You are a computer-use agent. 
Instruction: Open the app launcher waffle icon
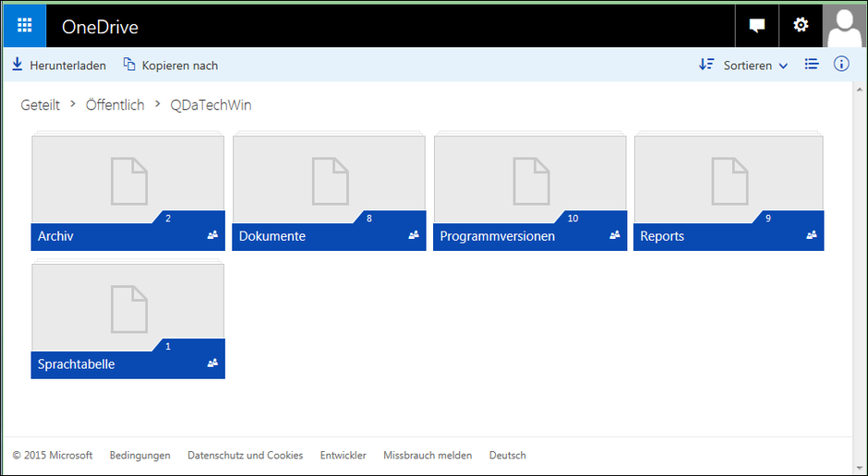24,26
